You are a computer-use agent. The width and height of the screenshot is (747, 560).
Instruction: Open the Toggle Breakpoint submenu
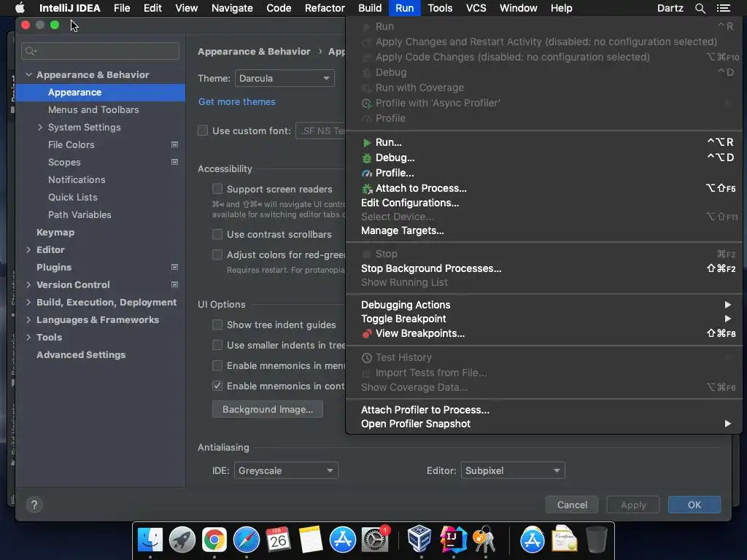544,319
